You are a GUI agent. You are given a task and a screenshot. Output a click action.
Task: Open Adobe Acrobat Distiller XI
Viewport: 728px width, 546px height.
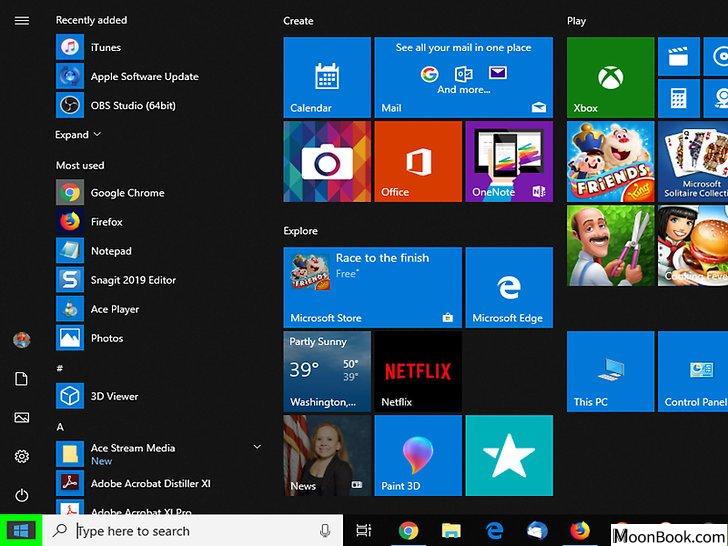[x=158, y=483]
